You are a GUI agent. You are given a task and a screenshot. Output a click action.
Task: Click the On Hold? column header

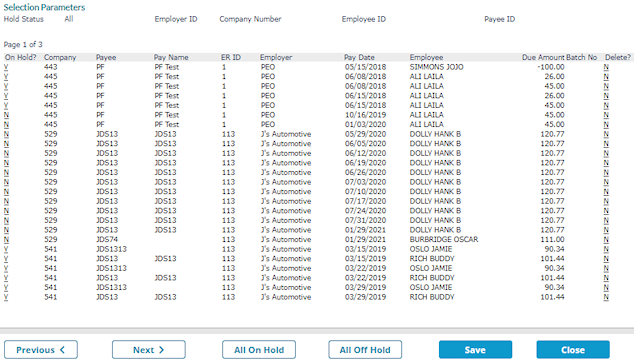pyautogui.click(x=20, y=57)
